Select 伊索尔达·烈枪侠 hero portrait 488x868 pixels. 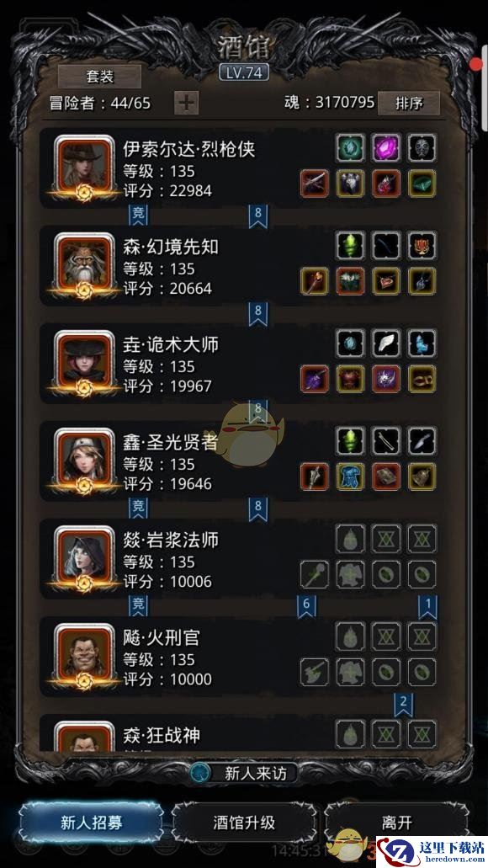83,168
